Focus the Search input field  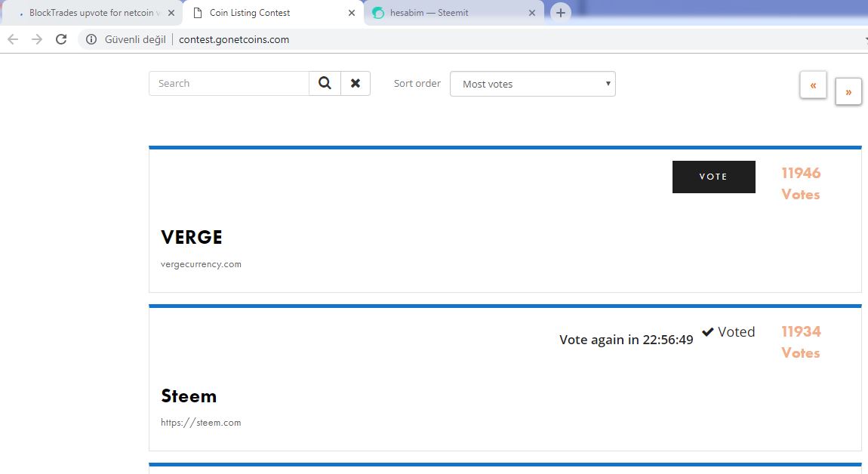click(x=229, y=83)
